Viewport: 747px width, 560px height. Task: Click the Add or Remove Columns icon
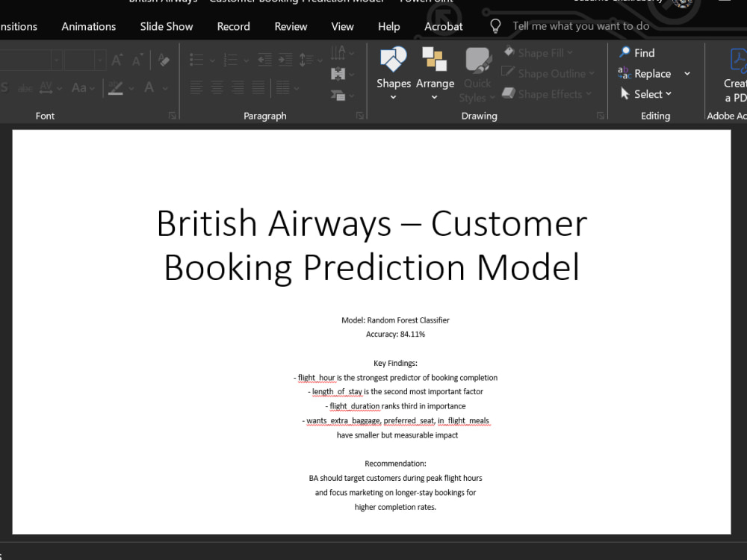282,87
